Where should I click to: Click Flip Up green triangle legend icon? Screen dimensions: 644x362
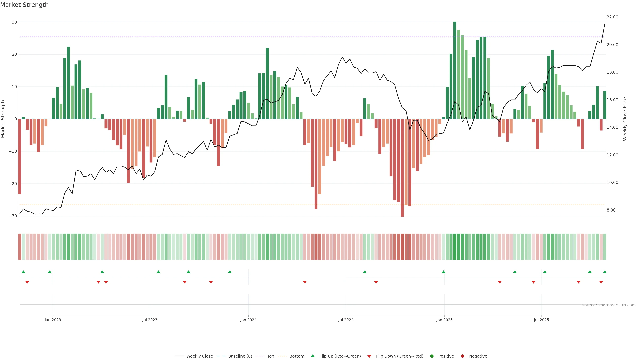pyautogui.click(x=312, y=356)
